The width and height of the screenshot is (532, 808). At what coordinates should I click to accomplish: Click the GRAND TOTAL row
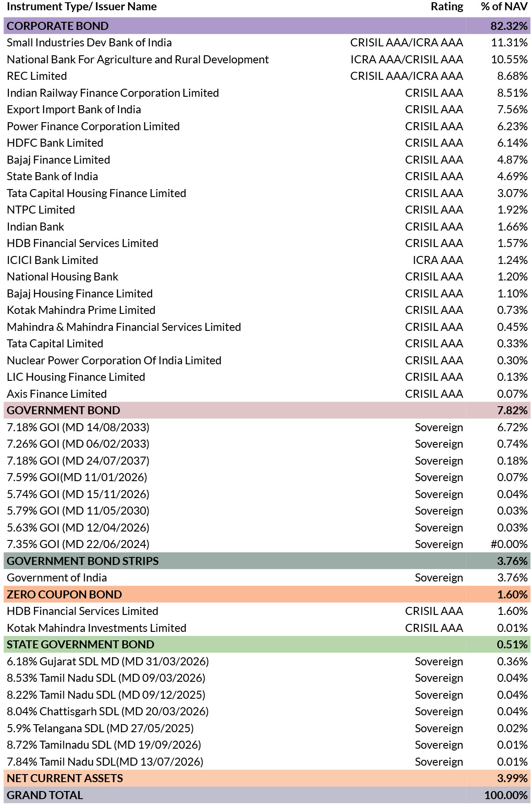pos(267,795)
